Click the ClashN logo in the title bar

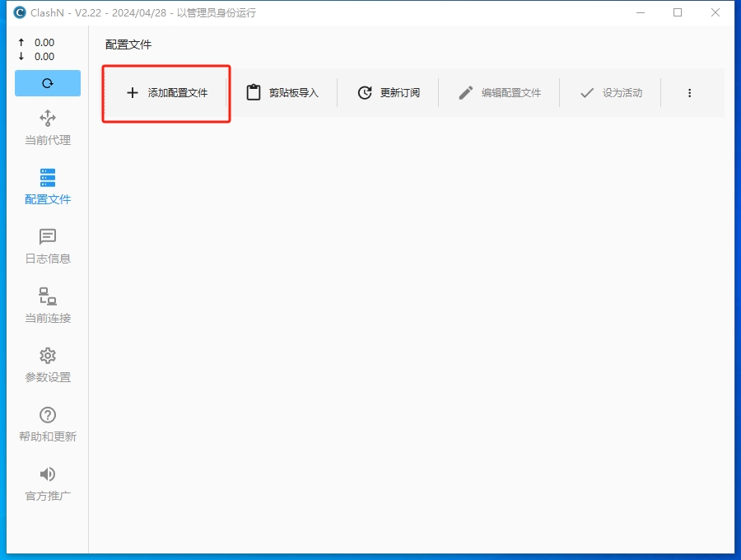[18, 12]
